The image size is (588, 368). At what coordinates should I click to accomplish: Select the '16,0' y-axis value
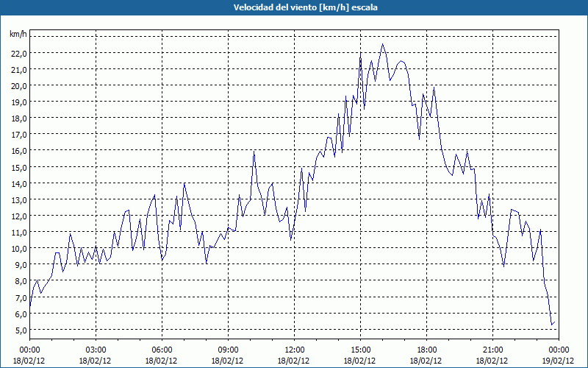tap(19, 151)
